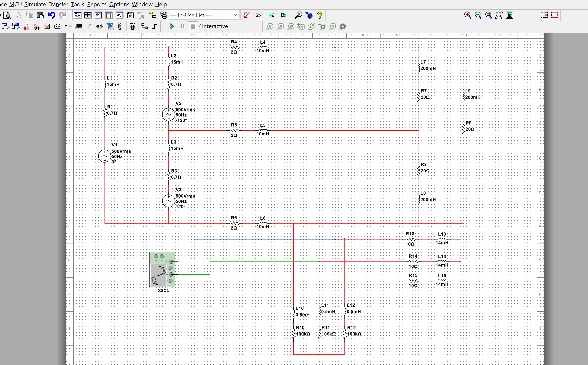Open the Simulate menu
Viewport: 588px width, 365px height.
35,4
